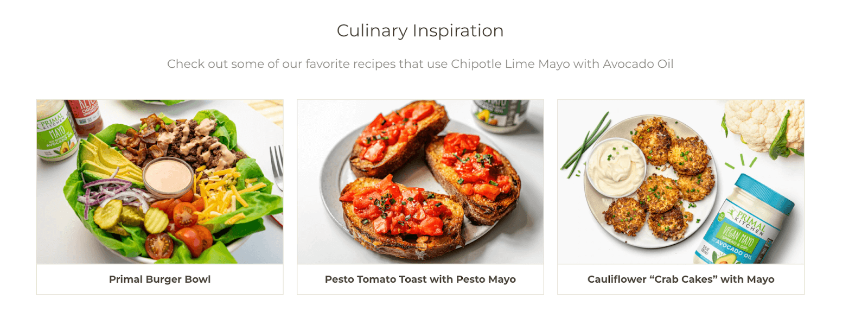Click the pink dipping sauce cup in burger bowl
Image resolution: width=868 pixels, height=312 pixels.
click(x=168, y=177)
